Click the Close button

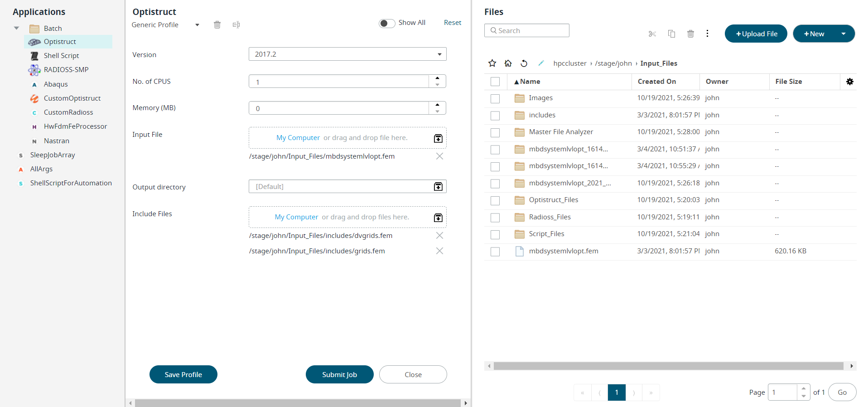413,374
